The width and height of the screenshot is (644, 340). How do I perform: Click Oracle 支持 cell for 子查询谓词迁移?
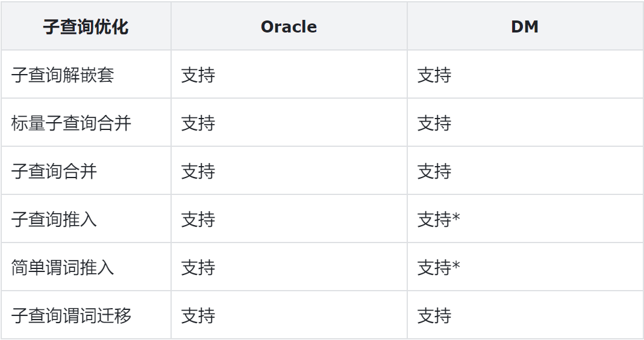pyautogui.click(x=198, y=316)
